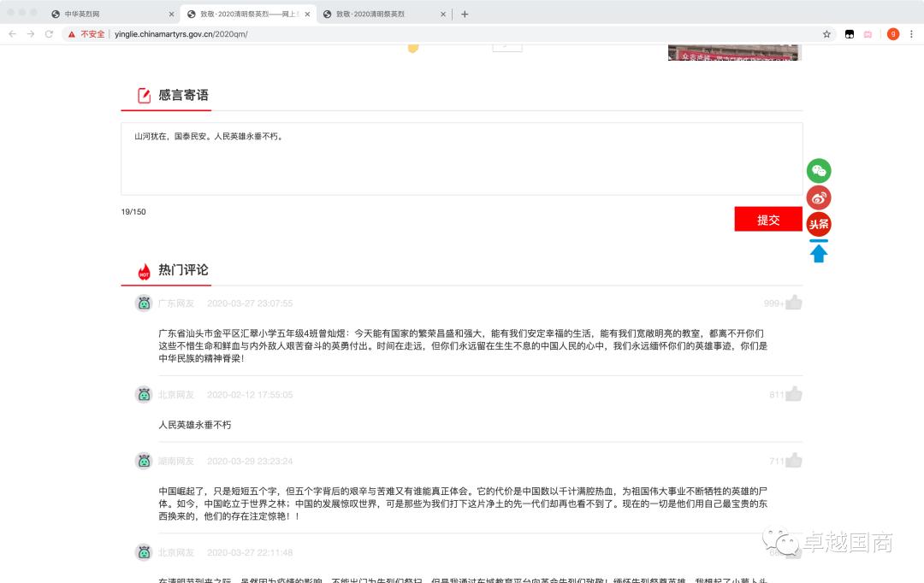Share to Toutiao using 头条 icon
Screen dimensions: 924x583
(819, 224)
